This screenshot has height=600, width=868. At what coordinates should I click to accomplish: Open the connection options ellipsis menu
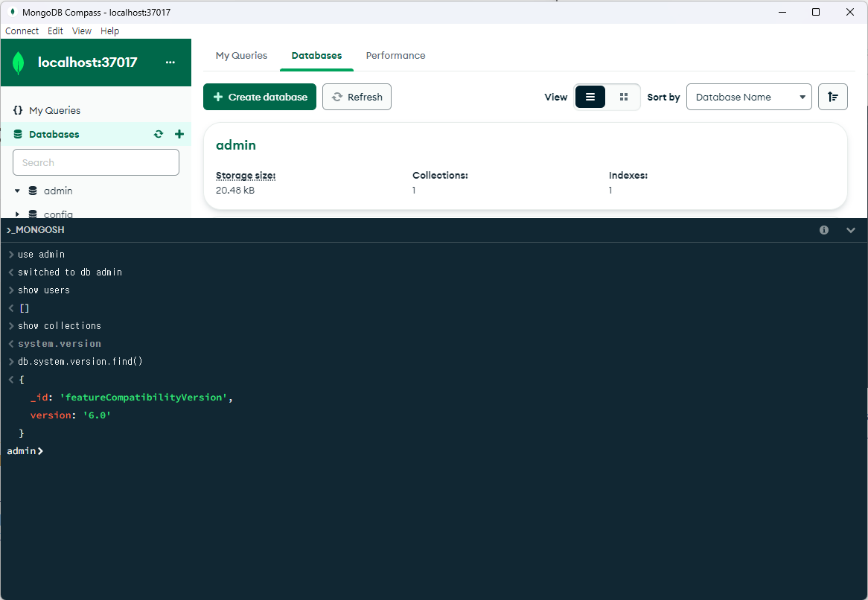click(170, 63)
